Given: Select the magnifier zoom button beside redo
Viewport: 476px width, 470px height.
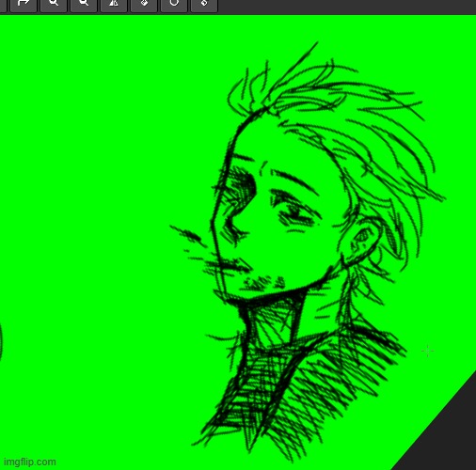Looking at the screenshot, I should (x=54, y=5).
